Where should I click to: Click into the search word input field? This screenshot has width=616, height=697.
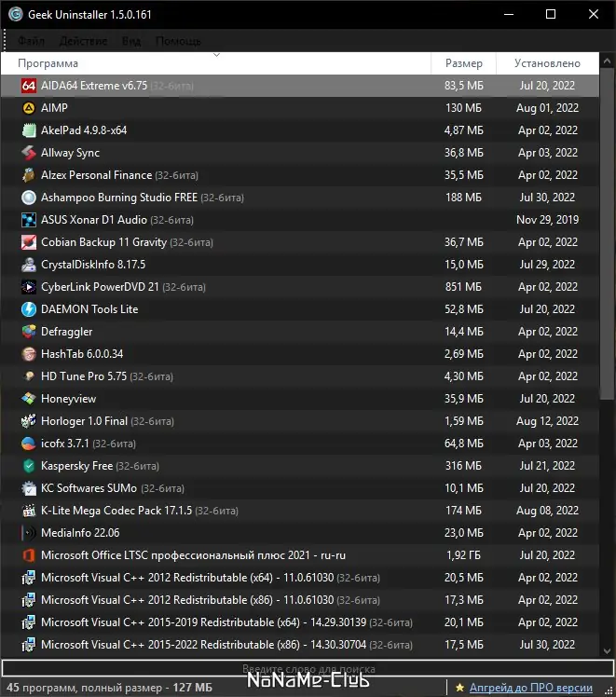point(308,668)
